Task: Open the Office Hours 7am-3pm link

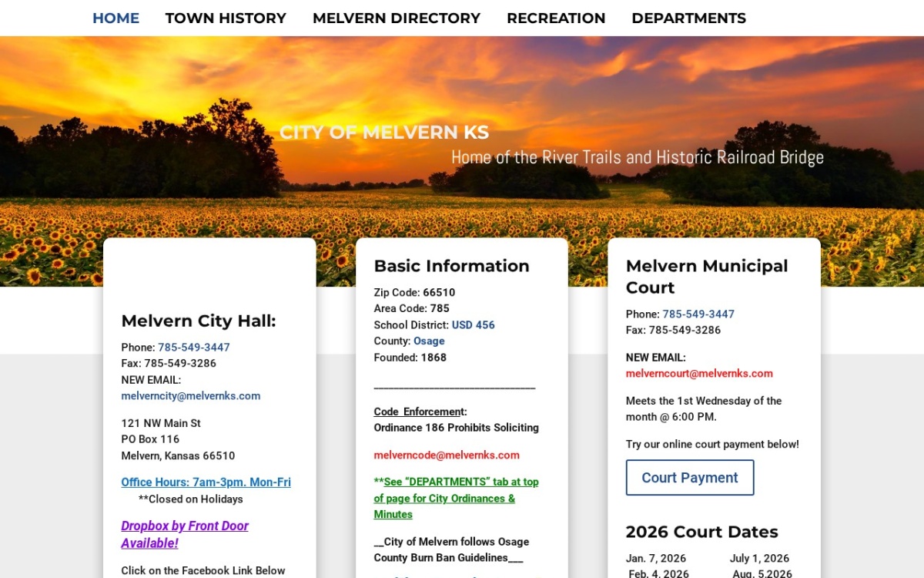Action: [206, 482]
